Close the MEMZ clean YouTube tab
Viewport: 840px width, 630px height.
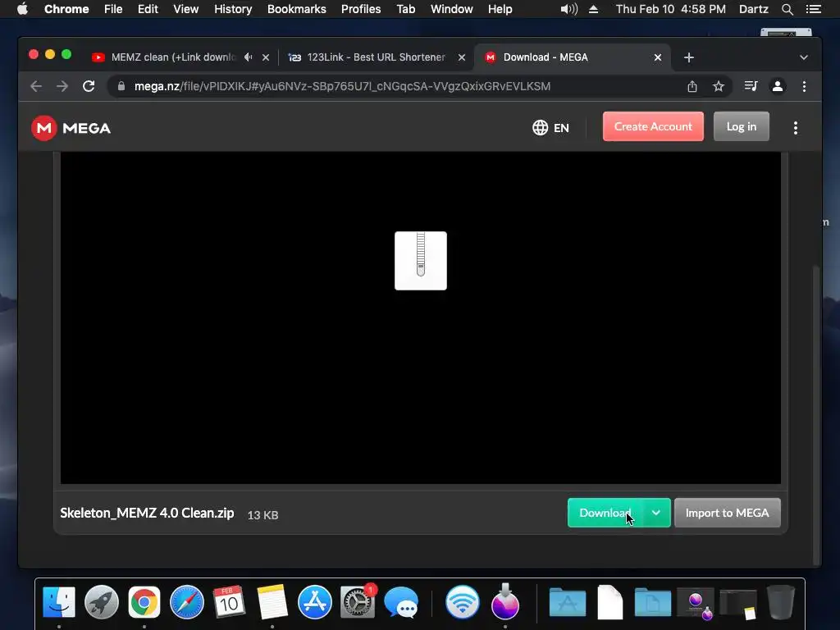pos(266,57)
